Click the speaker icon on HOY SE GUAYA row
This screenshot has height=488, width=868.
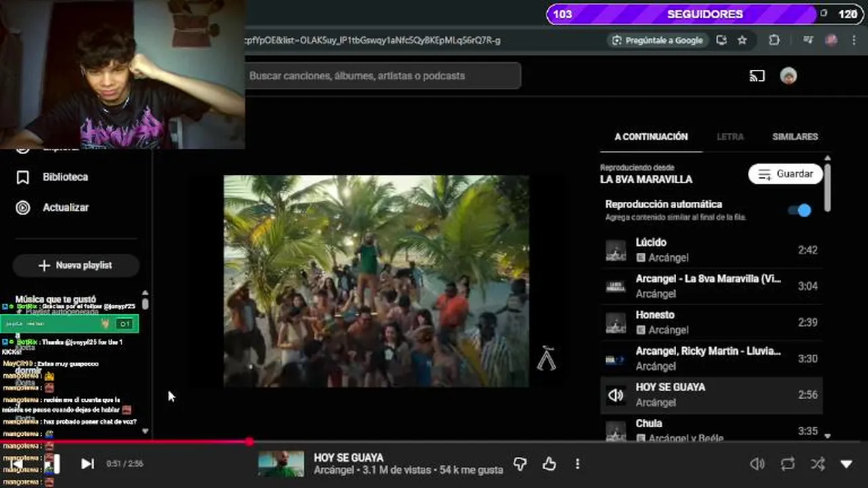point(616,395)
